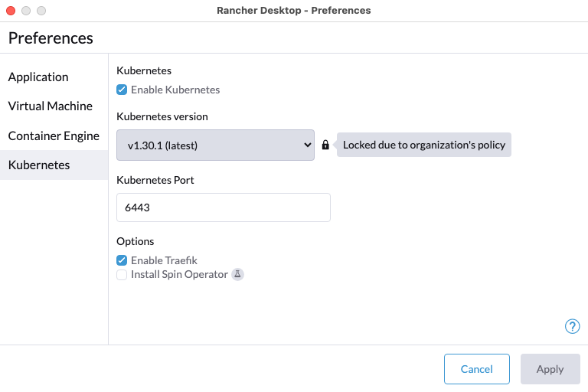Disable the Enable Kubernetes checkbox

pyautogui.click(x=122, y=90)
